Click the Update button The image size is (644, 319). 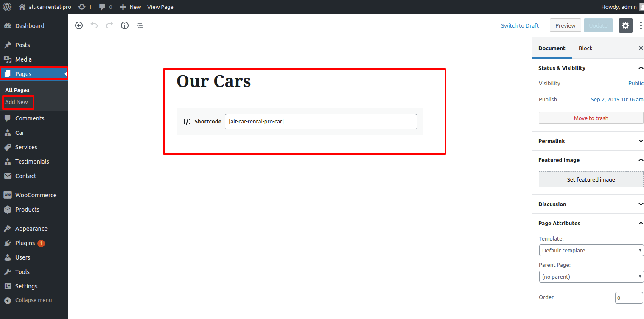[598, 25]
